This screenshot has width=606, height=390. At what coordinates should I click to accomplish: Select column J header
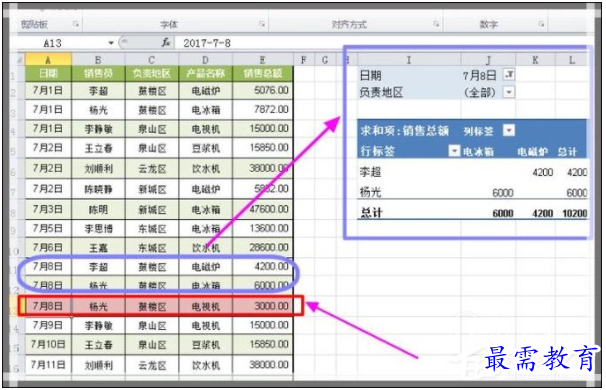(x=489, y=60)
